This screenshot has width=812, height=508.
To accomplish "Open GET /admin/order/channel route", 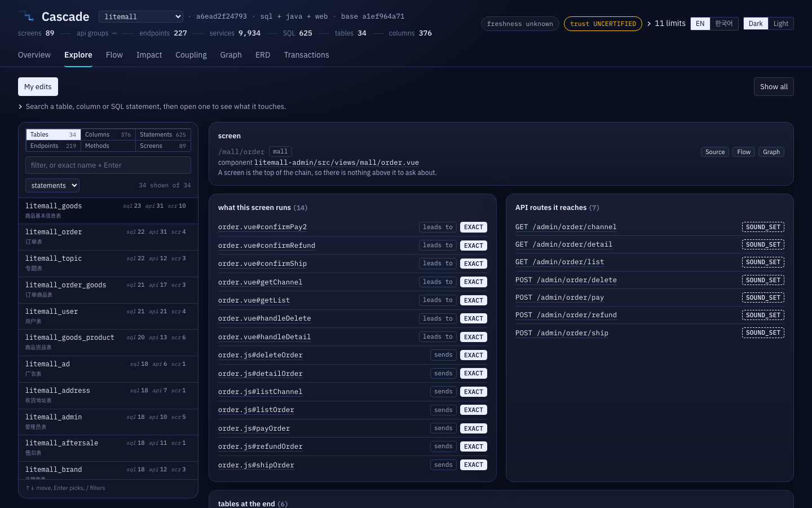I will tap(566, 227).
